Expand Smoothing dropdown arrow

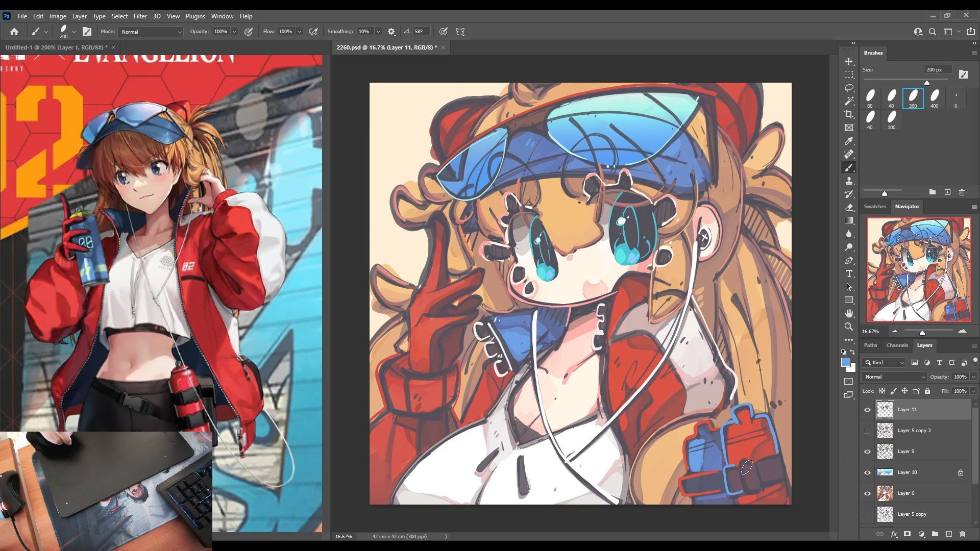(378, 32)
